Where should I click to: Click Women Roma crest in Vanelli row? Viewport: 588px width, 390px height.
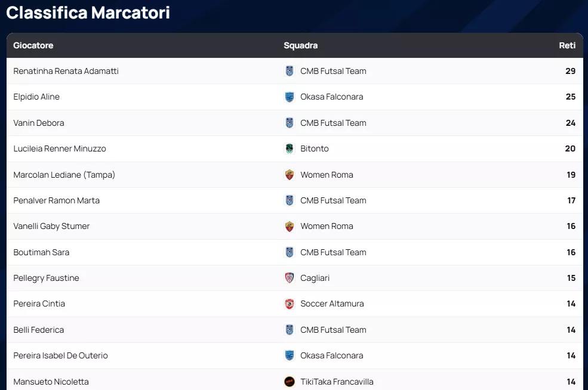[290, 227]
